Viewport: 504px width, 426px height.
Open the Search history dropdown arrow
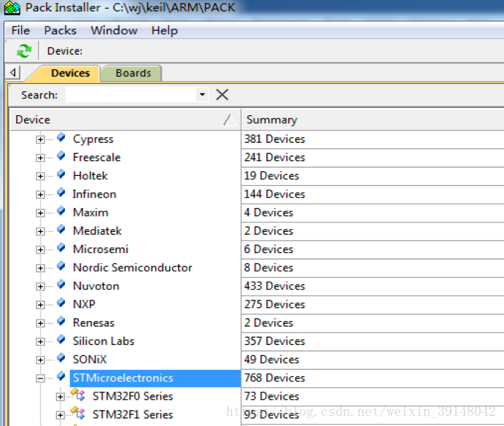pos(202,95)
